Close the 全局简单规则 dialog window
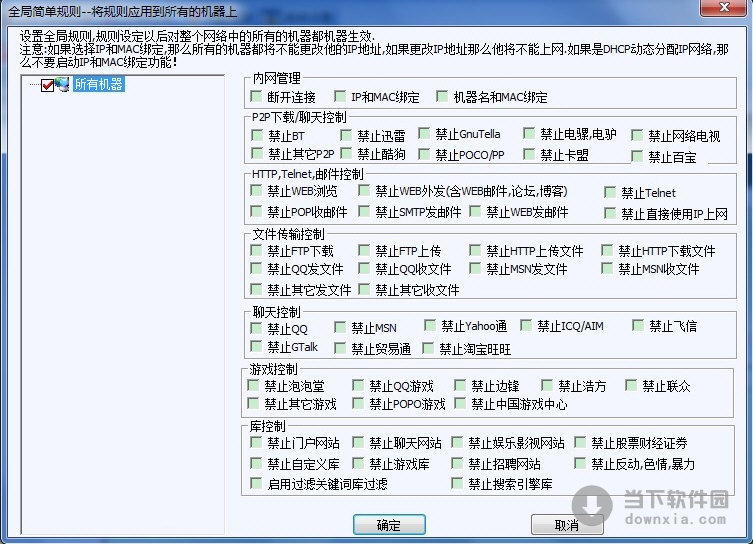Viewport: 753px width, 544px height. tap(725, 7)
